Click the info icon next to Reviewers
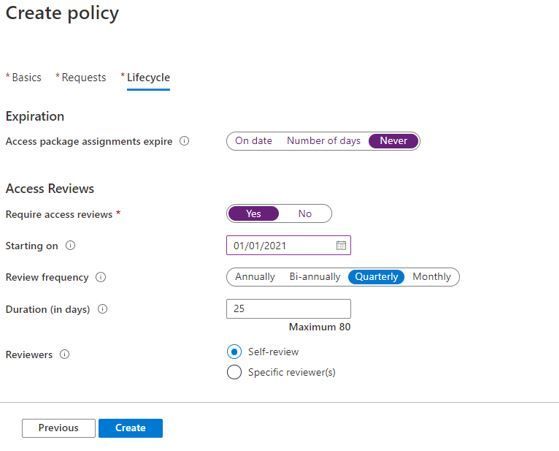The width and height of the screenshot is (559, 451). [65, 354]
